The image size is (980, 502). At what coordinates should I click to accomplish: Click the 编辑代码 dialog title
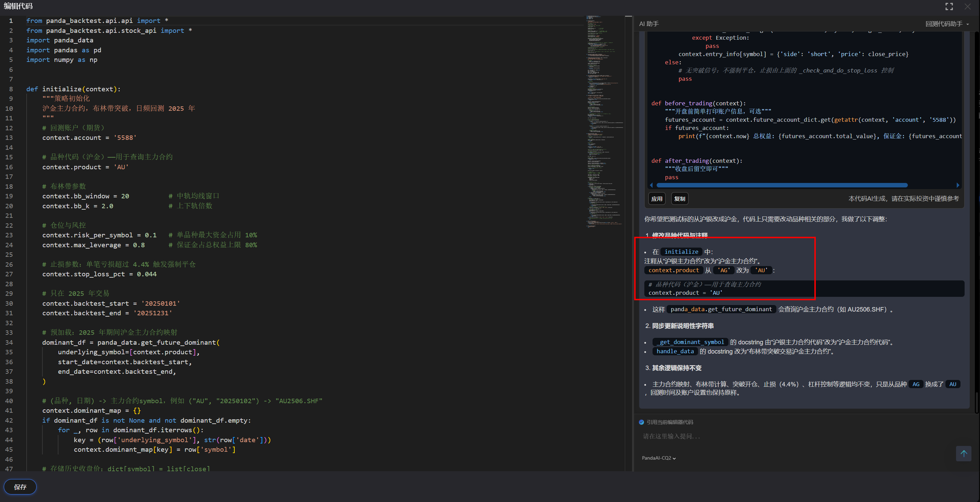point(18,6)
